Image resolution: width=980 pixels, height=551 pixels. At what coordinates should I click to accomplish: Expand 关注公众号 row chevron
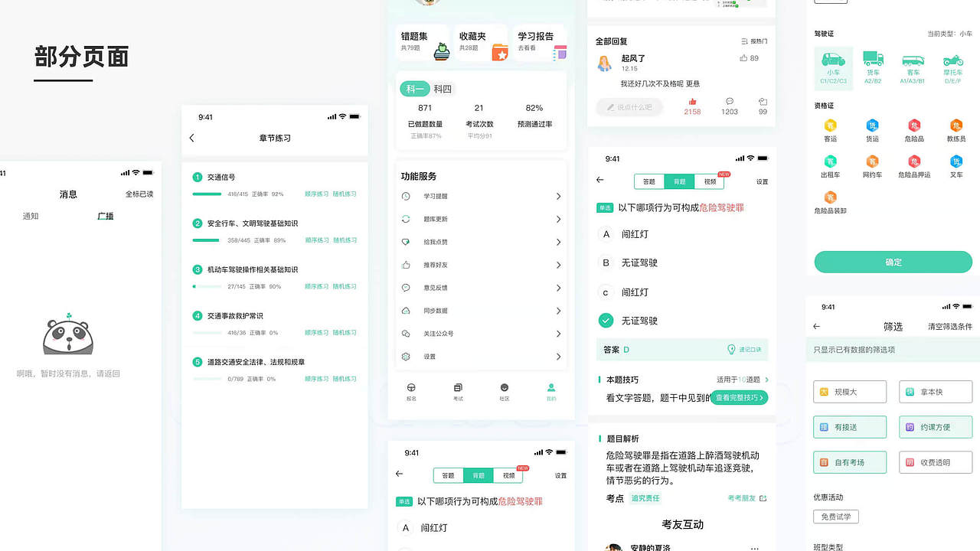click(x=558, y=334)
